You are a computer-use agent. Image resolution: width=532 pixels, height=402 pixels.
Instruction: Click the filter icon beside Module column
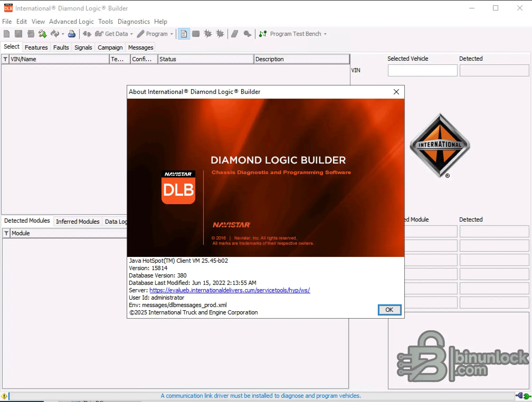pyautogui.click(x=6, y=233)
